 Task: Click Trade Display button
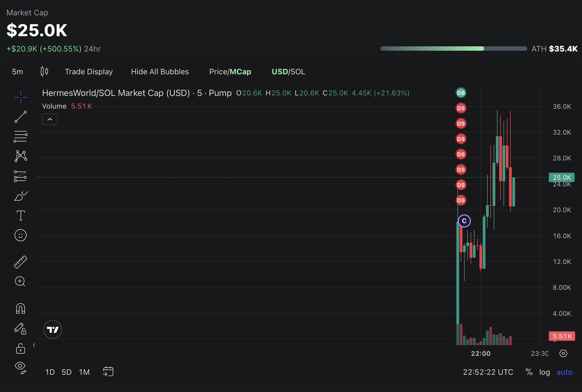[x=89, y=72]
